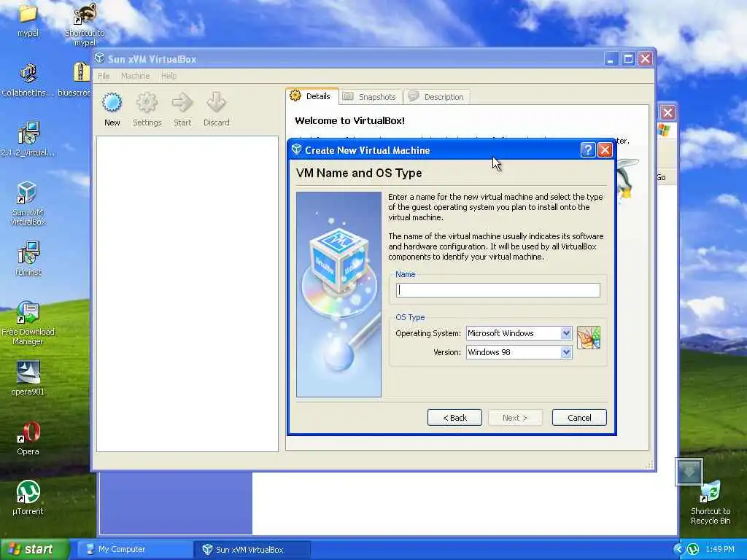This screenshot has height=560, width=747.
Task: Open the File menu in VirtualBox
Action: [x=104, y=76]
